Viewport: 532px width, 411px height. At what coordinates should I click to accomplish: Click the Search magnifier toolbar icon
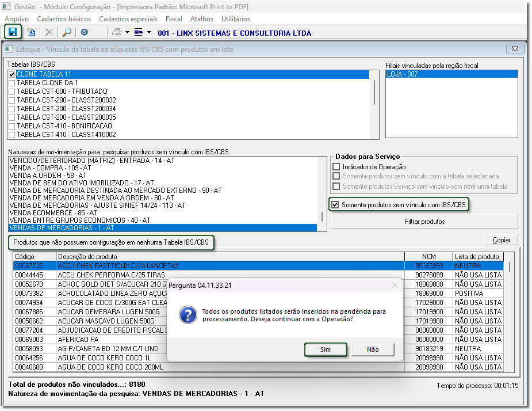click(x=67, y=32)
